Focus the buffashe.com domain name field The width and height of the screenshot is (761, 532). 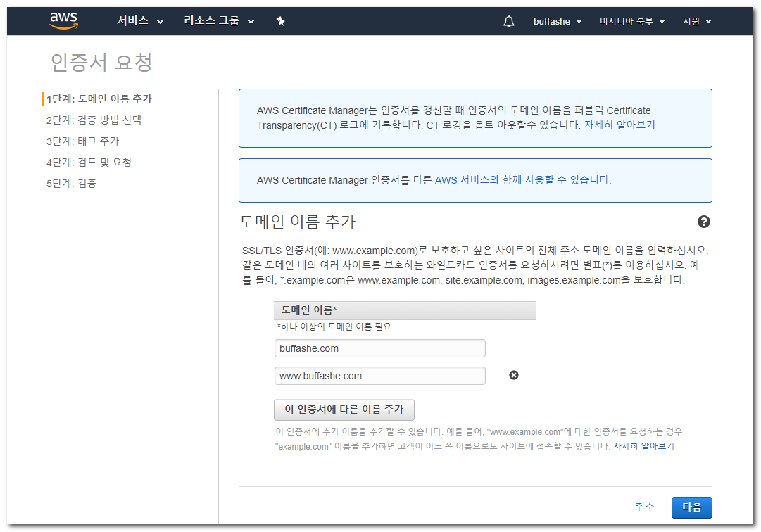pos(379,348)
